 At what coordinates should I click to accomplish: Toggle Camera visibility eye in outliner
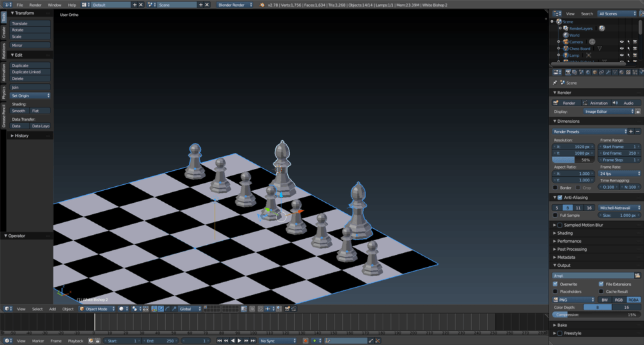click(621, 42)
